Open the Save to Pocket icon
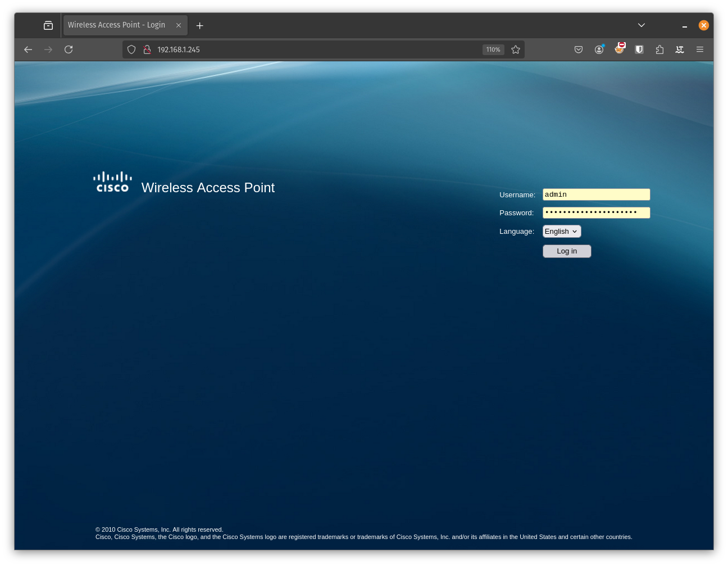Screen dimensions: 728x566 pos(579,49)
